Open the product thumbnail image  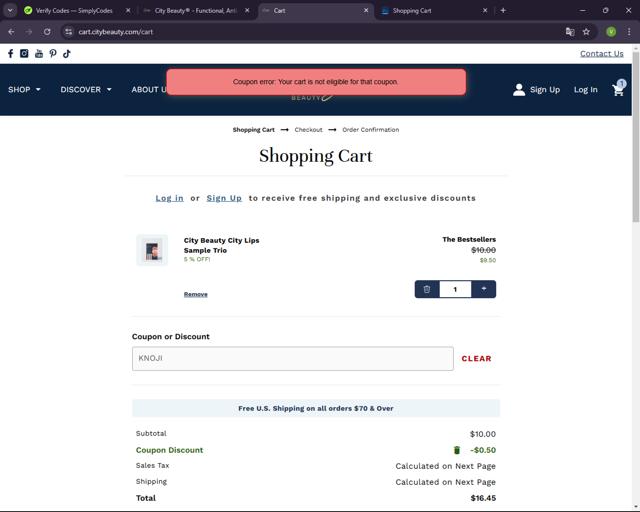(x=152, y=250)
